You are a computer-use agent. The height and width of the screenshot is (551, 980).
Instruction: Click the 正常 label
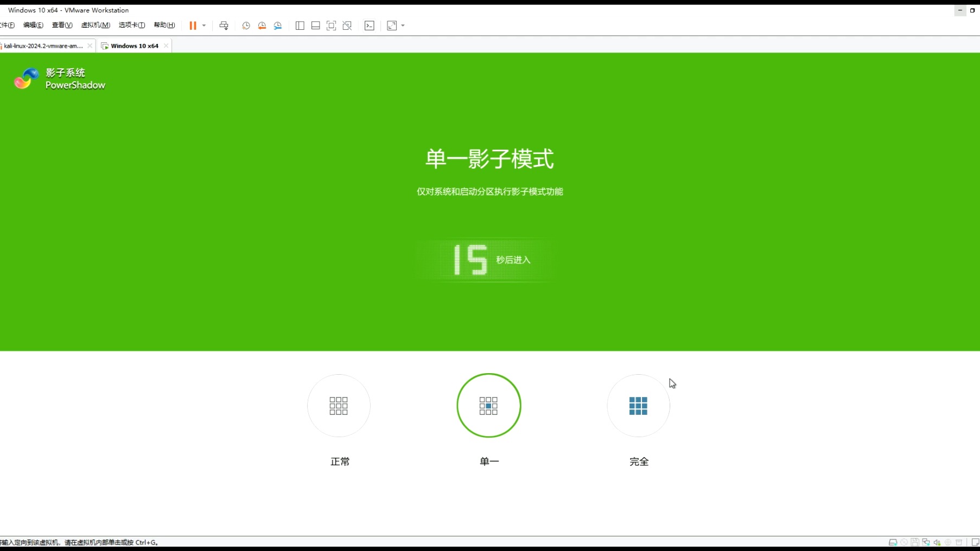tap(340, 462)
